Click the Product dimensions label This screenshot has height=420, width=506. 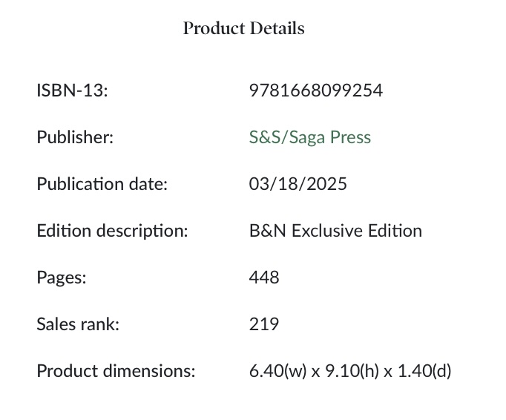[x=116, y=371]
